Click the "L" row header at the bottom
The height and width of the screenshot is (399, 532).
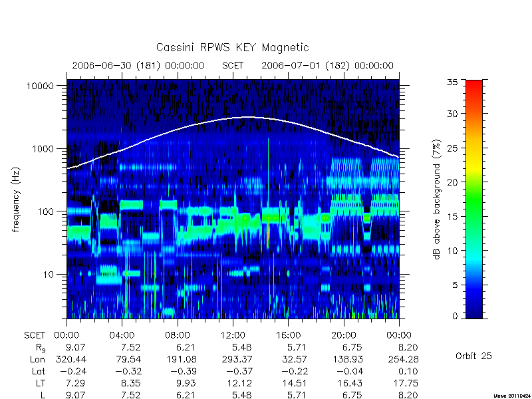click(x=43, y=395)
